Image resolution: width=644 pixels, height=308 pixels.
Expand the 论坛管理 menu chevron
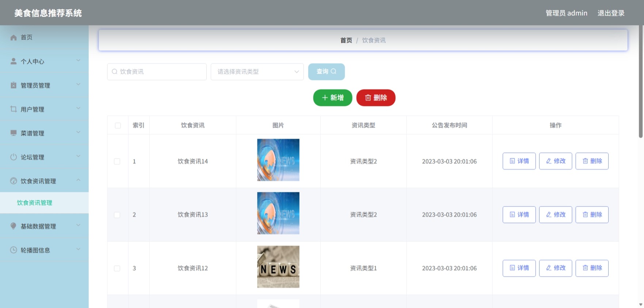(x=78, y=156)
